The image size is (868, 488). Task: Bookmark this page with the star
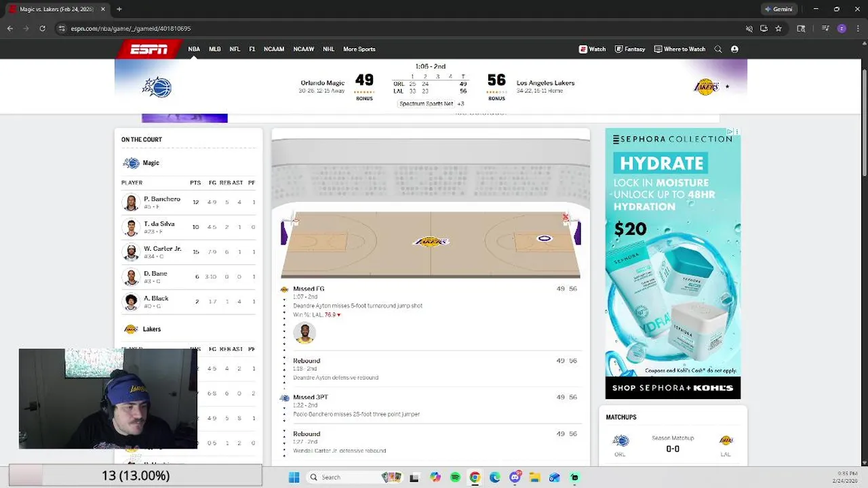778,28
